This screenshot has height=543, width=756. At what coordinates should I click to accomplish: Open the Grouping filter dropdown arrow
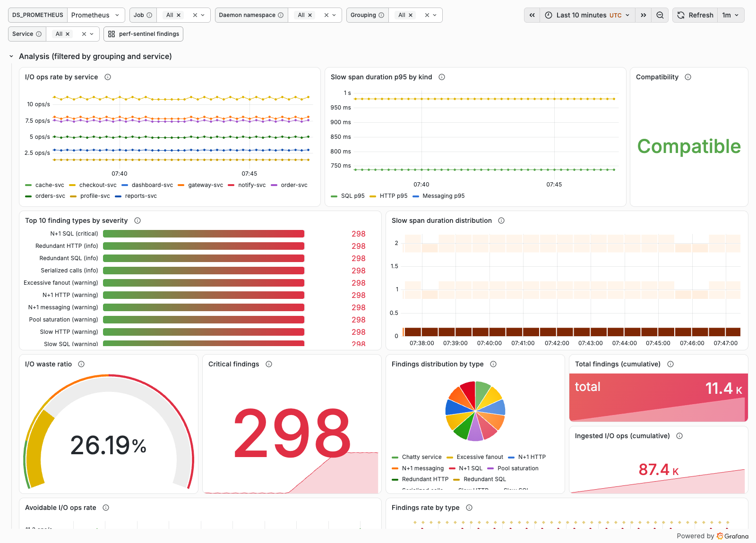click(435, 15)
